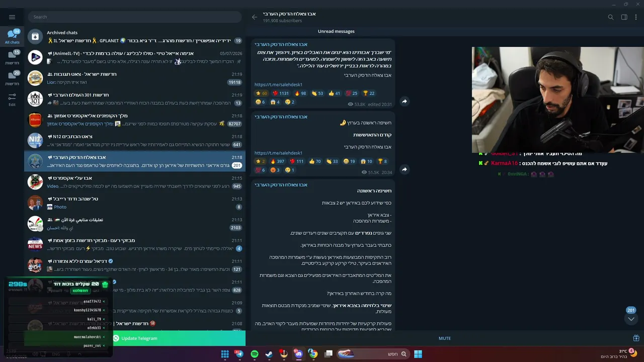
Task: Forward the message posted at 20:34
Action: (x=404, y=169)
